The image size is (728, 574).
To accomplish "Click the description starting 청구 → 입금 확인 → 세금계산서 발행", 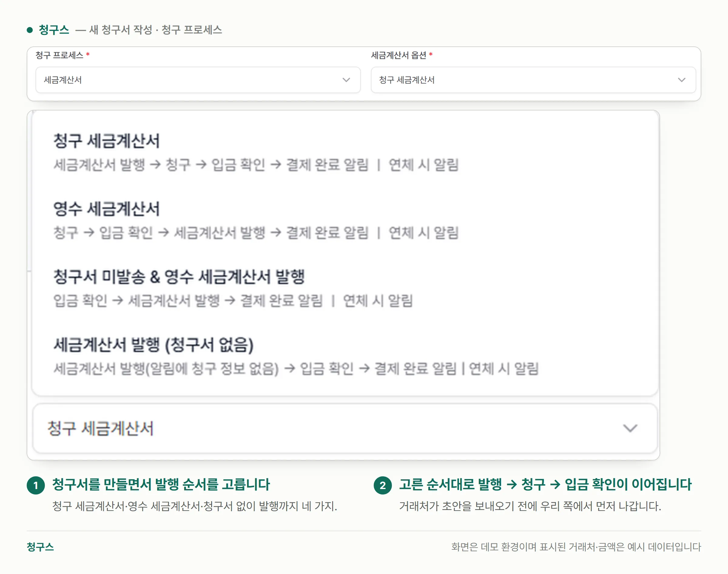I will click(x=256, y=233).
